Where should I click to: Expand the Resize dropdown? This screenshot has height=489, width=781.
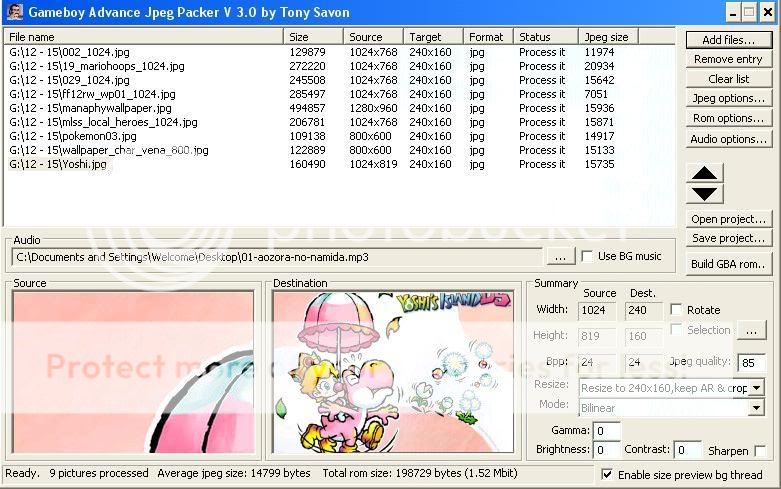pos(756,387)
